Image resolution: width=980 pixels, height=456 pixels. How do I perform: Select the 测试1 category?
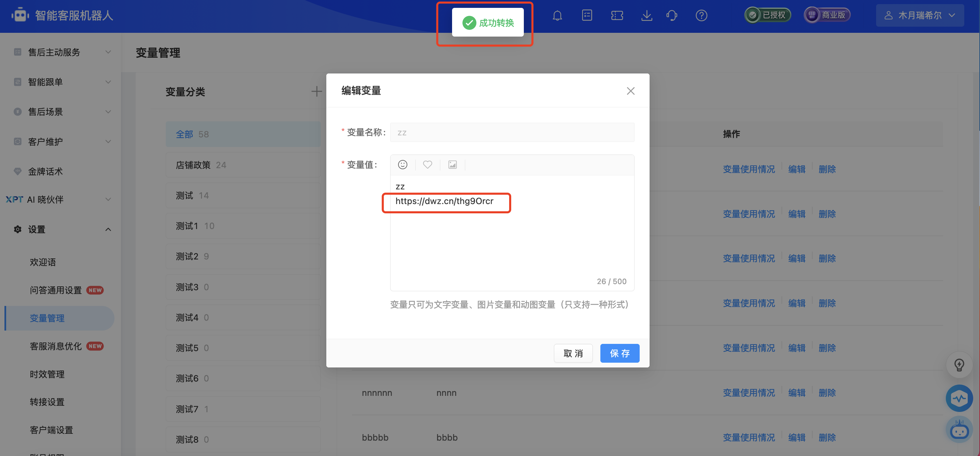(x=243, y=226)
